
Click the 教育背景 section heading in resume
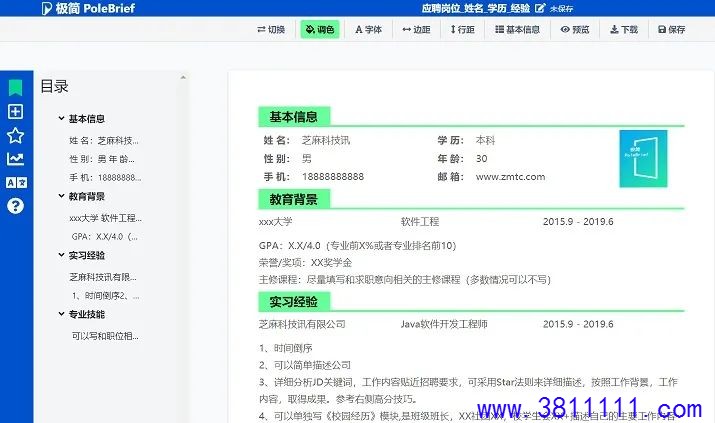point(294,199)
